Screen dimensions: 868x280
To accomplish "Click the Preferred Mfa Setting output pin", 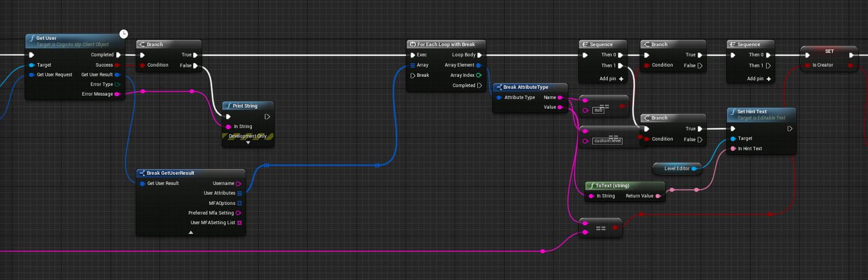I will [x=239, y=213].
